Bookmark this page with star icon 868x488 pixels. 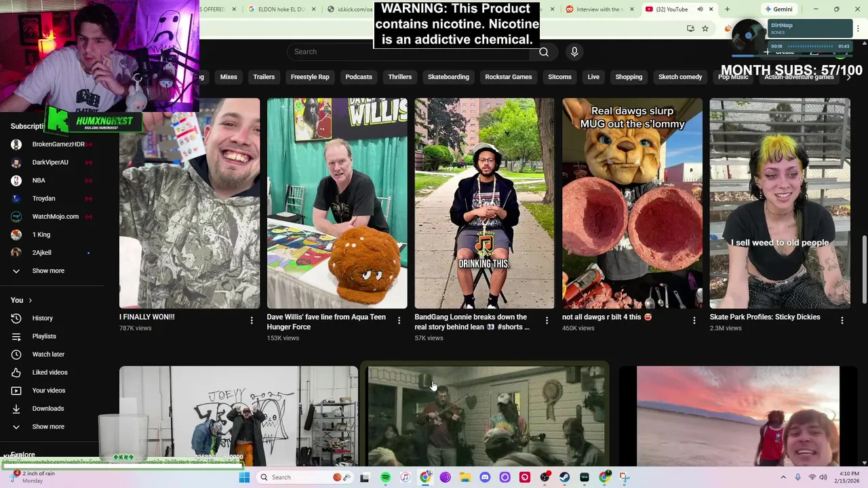pos(705,28)
